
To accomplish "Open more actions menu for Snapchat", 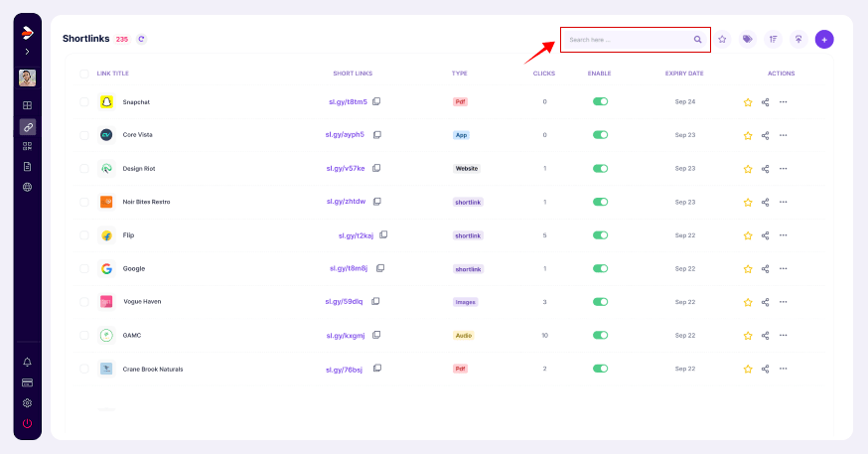I will (x=783, y=102).
